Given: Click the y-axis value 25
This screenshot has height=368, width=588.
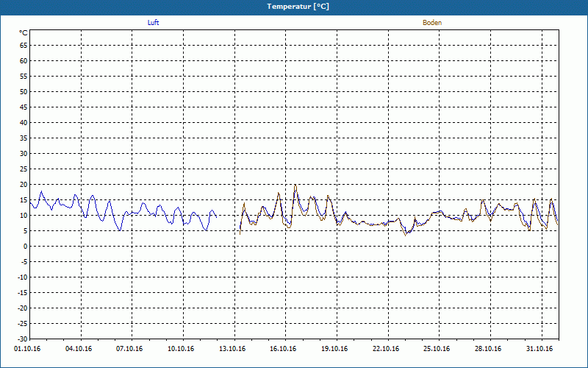Looking at the screenshot, I should click(24, 169).
